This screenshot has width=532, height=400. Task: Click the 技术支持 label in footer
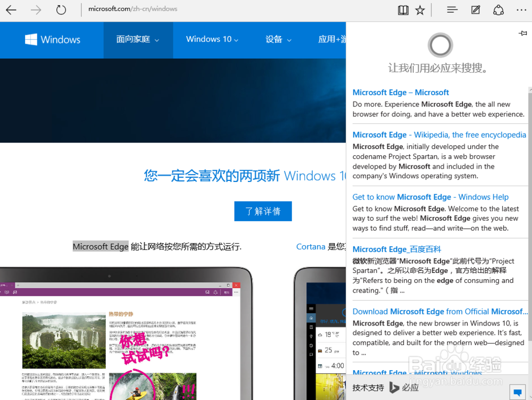(x=368, y=388)
